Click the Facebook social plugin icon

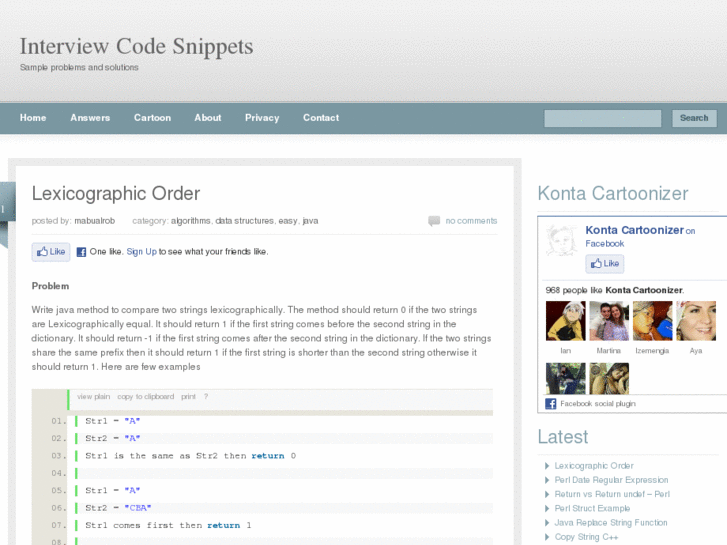551,404
